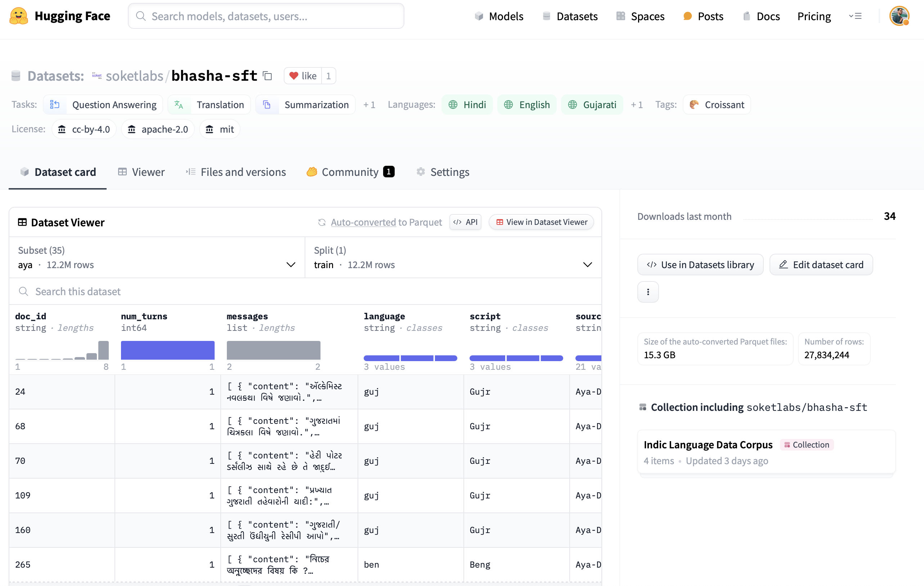This screenshot has height=586, width=924.
Task: Click the 'ben' language cell
Action: (411, 564)
